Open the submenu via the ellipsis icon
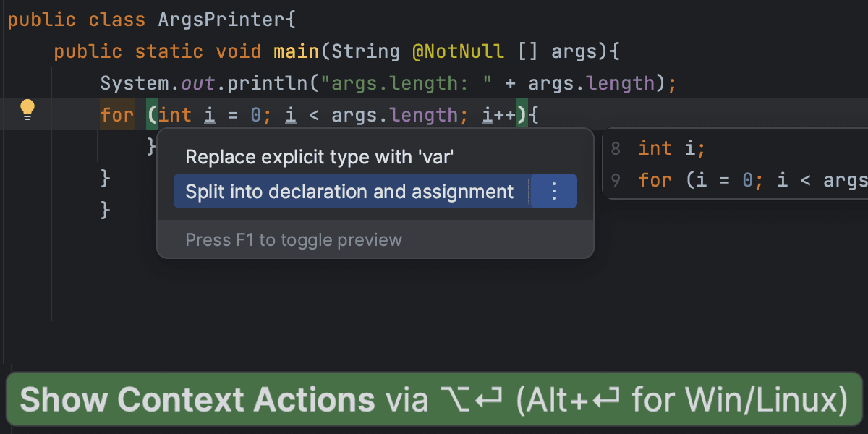The width and height of the screenshot is (868, 434). pyautogui.click(x=553, y=191)
